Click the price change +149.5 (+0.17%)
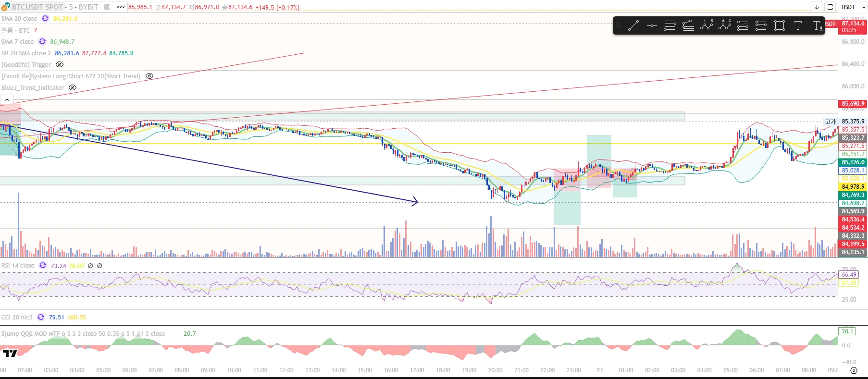This screenshot has height=379, width=868. pos(277,7)
